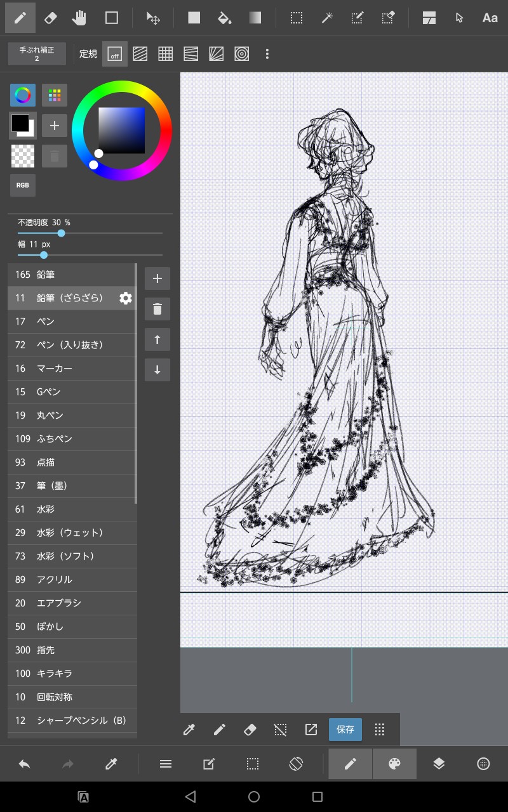Adjust the 不透明度 opacity slider
508x812 pixels.
[90, 233]
